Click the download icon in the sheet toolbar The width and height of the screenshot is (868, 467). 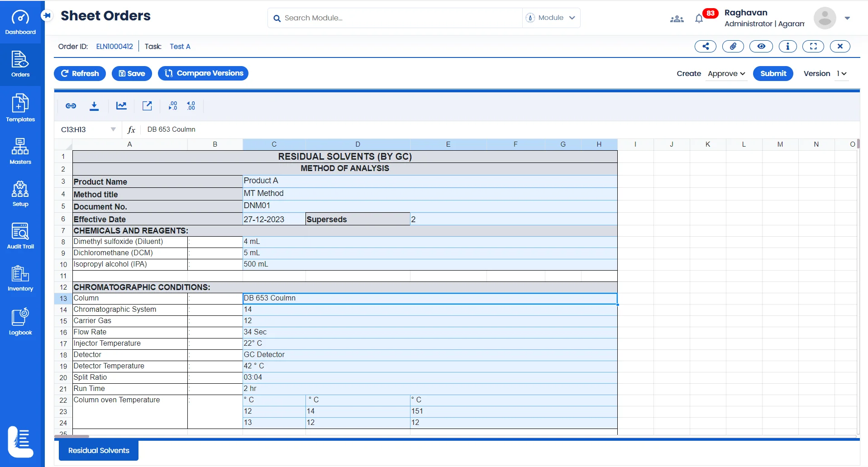coord(94,106)
